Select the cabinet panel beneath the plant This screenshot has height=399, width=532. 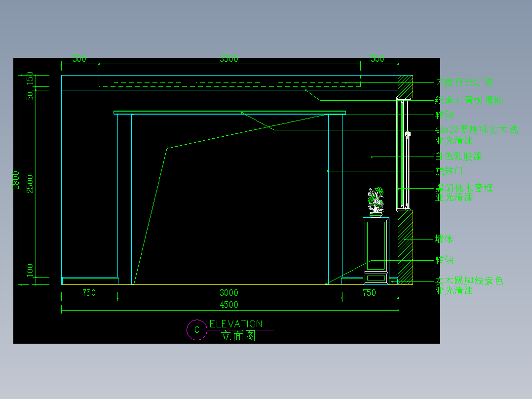pos(376,251)
